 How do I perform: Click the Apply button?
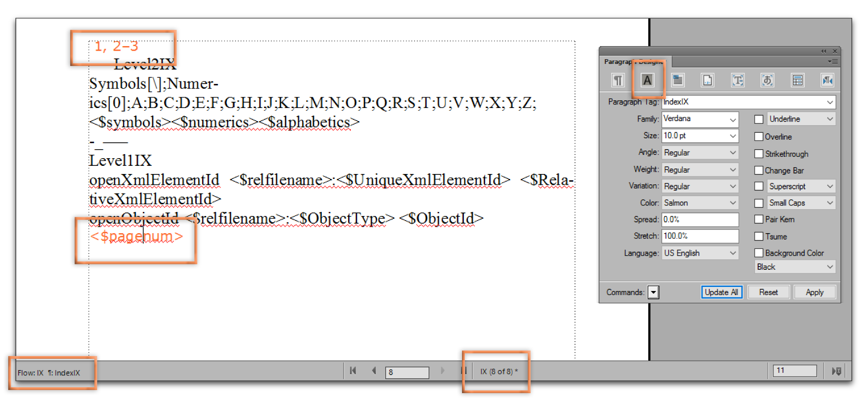pos(815,292)
